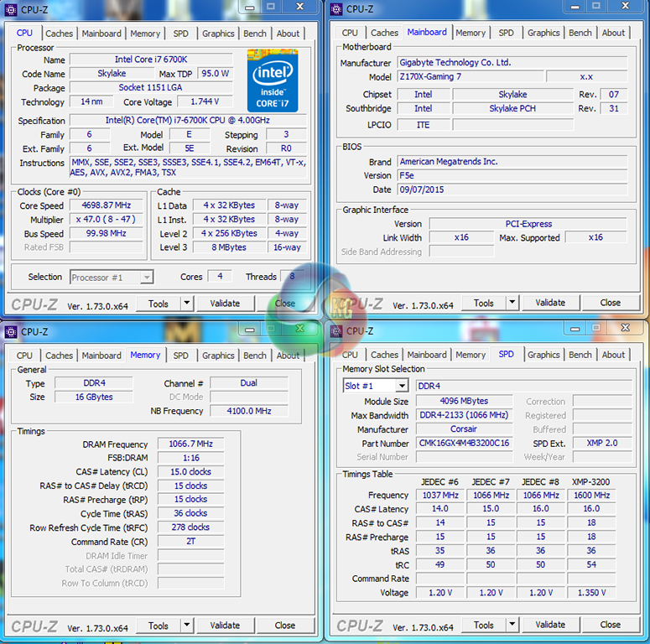Click Tools button in CPU window
The width and height of the screenshot is (650, 644).
coord(159,304)
